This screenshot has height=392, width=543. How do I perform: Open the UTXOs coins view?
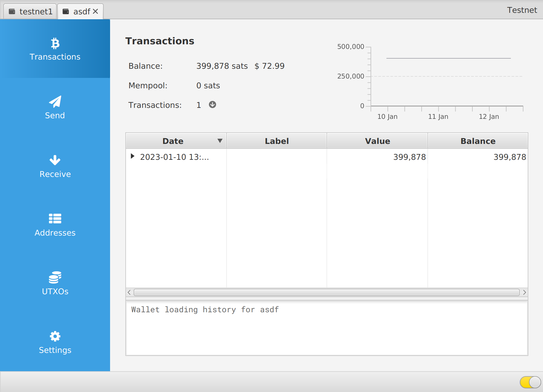pos(55,283)
